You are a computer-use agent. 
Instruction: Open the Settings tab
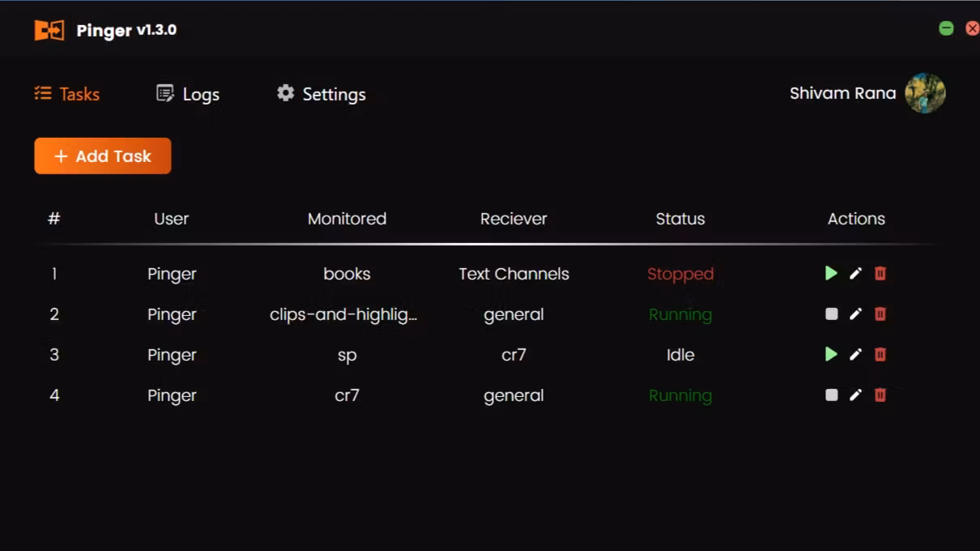(322, 94)
